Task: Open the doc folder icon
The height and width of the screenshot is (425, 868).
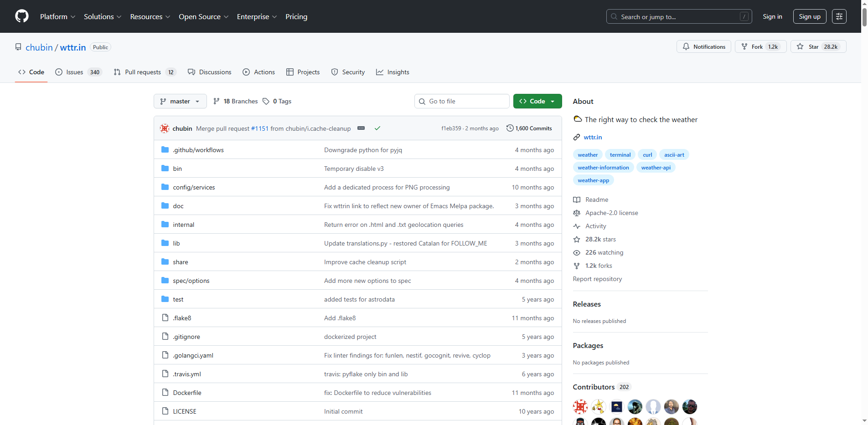Action: 165,206
